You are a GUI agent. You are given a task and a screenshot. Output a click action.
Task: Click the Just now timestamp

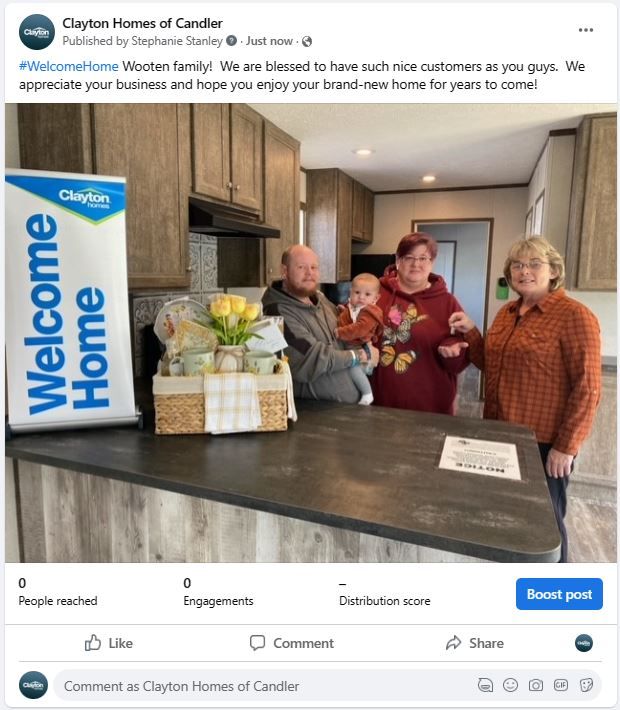coord(269,41)
